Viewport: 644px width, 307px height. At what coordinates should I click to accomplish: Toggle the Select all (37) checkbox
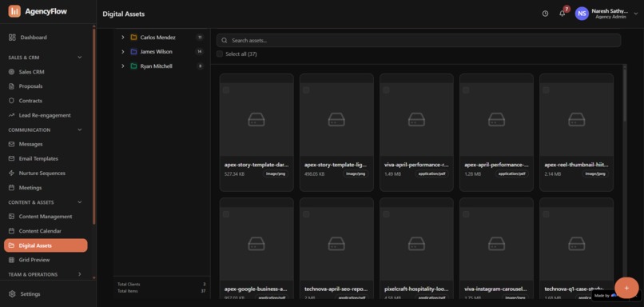(x=220, y=54)
